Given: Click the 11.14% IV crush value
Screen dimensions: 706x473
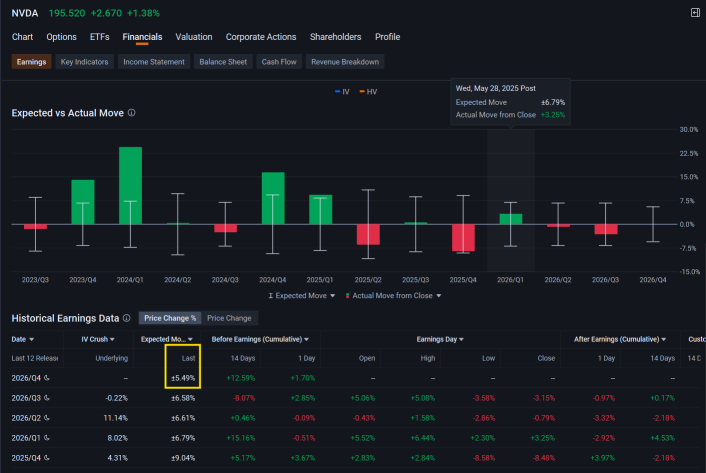Looking at the screenshot, I should click(116, 418).
